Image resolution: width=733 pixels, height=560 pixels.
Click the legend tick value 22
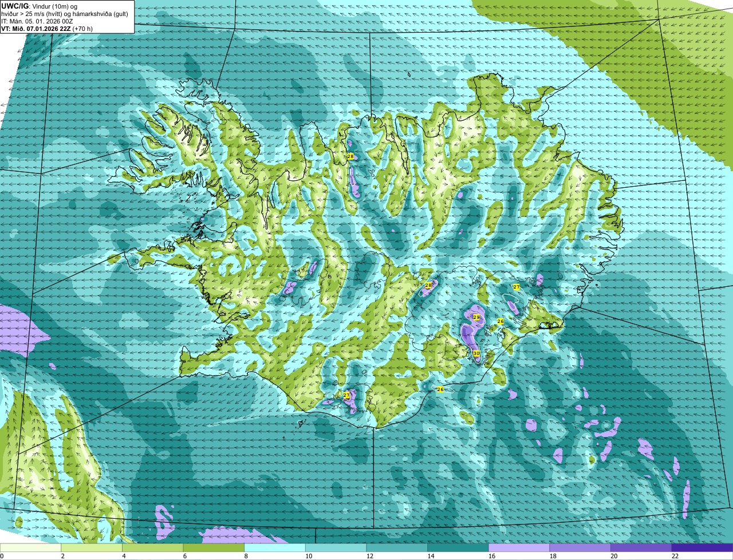coord(675,556)
